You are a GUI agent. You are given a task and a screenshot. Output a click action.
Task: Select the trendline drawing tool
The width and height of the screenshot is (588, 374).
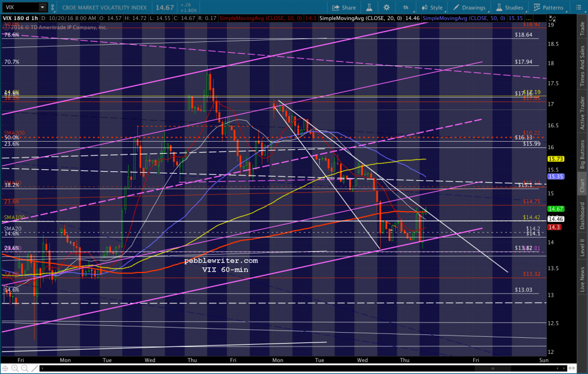pyautogui.click(x=34, y=369)
